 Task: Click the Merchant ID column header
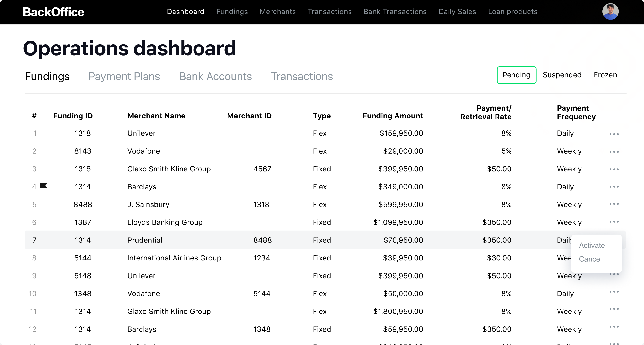tap(249, 116)
